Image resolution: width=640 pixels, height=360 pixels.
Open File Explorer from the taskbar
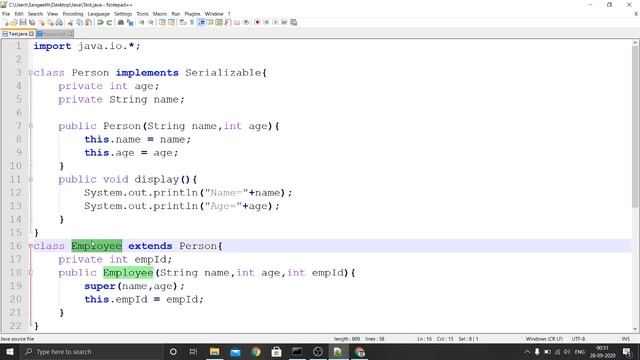(x=215, y=352)
